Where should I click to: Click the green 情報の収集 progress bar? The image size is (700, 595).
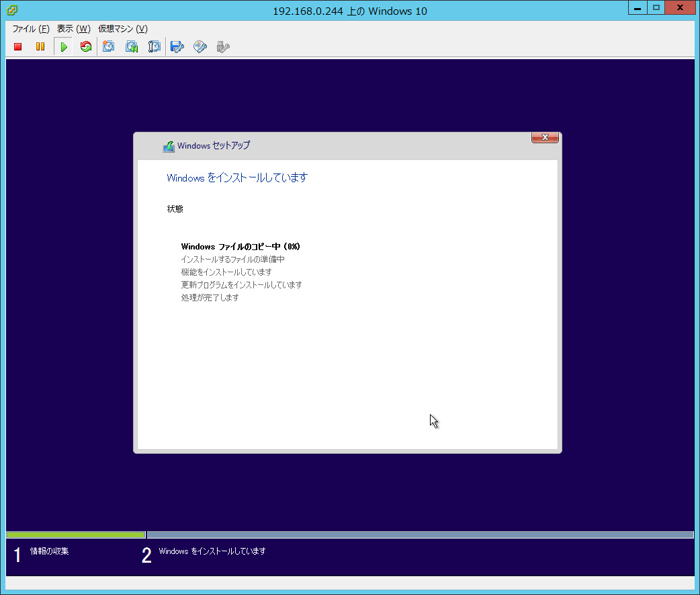pyautogui.click(x=76, y=534)
